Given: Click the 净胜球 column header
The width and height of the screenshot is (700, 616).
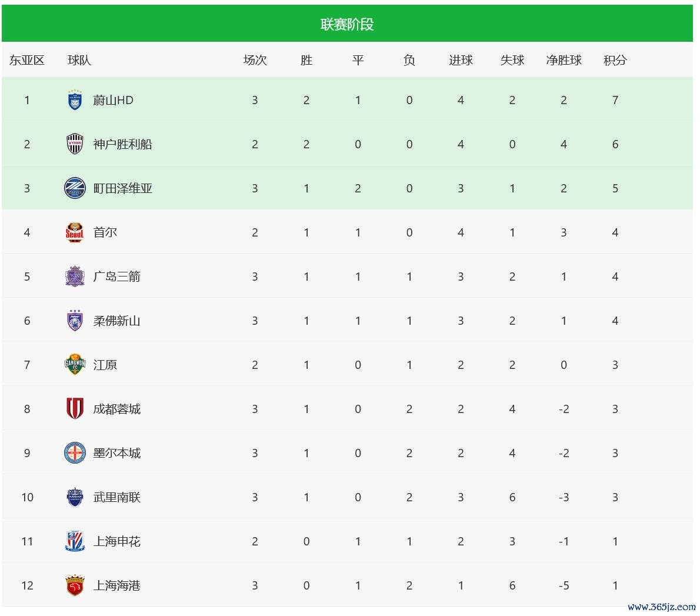Looking at the screenshot, I should [x=564, y=60].
